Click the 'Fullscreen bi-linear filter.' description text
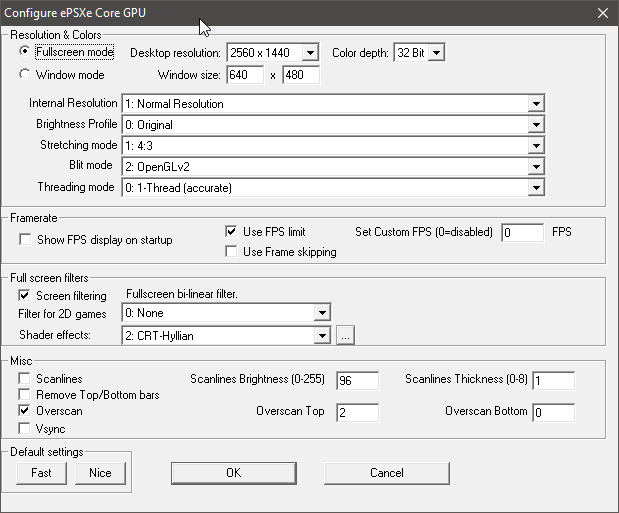Screen dimensions: 619x513 coord(182,294)
